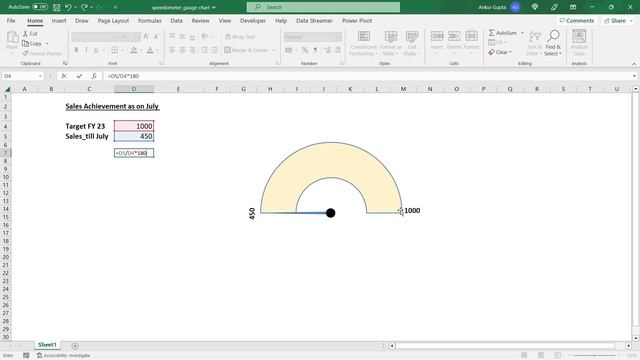Screen dimensions: 640x360
Task: Click the black needle pivot circle
Action: [x=331, y=213]
